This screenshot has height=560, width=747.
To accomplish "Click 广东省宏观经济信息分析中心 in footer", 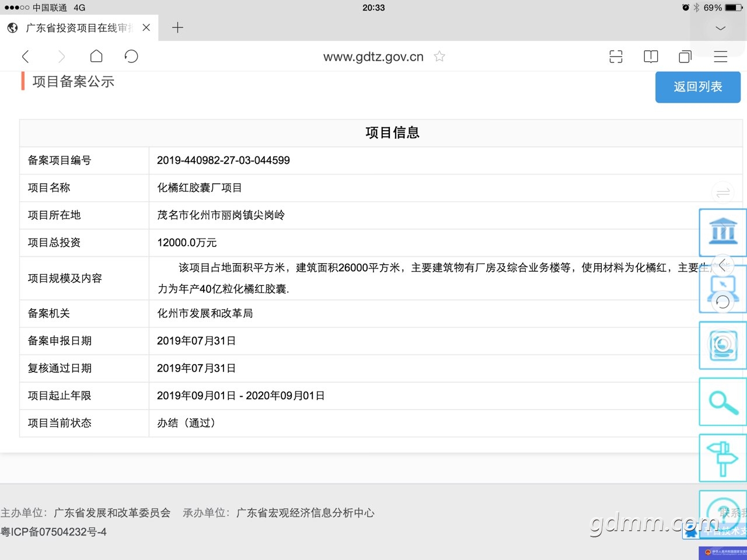I will tap(305, 513).
